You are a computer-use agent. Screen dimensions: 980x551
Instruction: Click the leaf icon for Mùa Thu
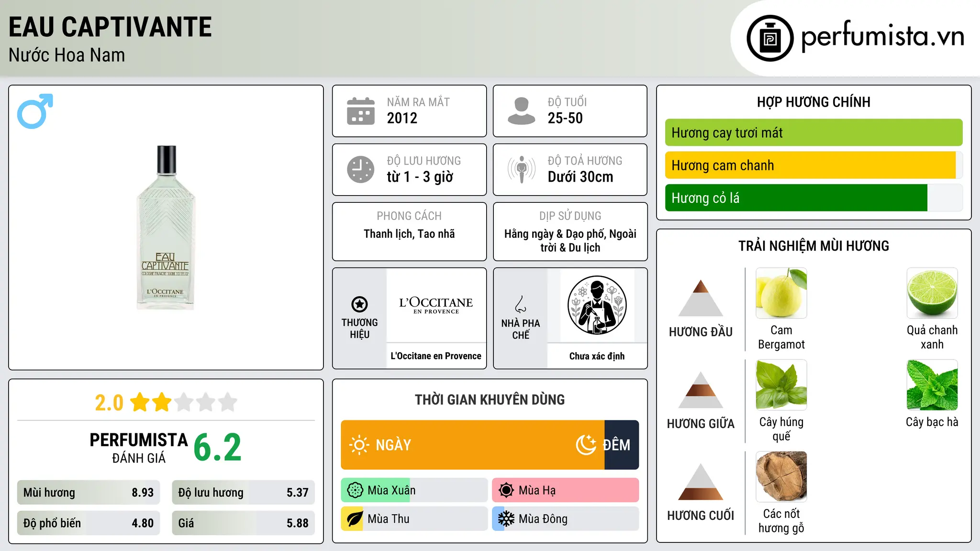coord(355,519)
